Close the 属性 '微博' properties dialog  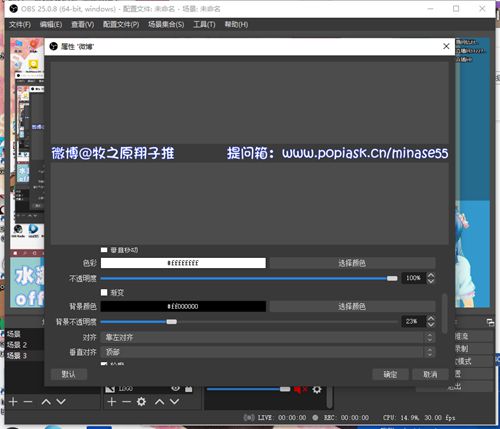pyautogui.click(x=446, y=46)
